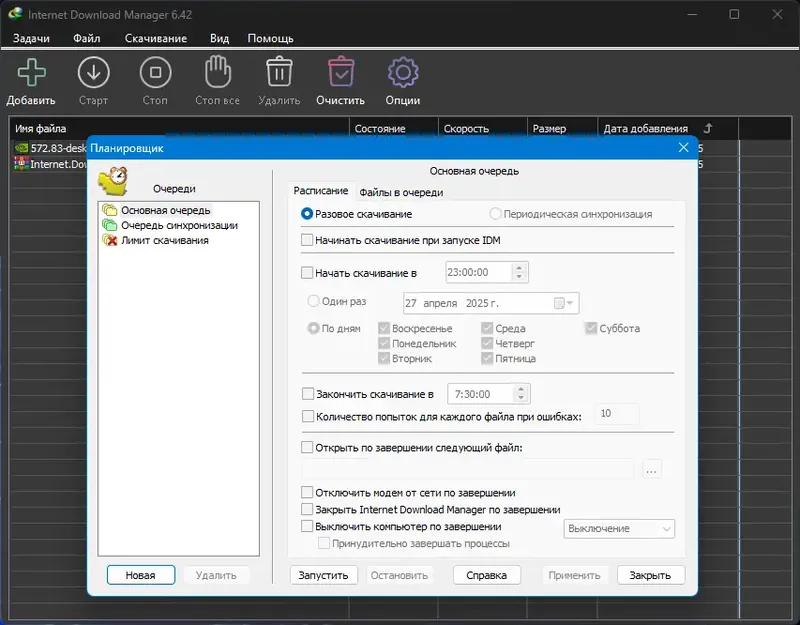Click the Запустить button

[321, 575]
